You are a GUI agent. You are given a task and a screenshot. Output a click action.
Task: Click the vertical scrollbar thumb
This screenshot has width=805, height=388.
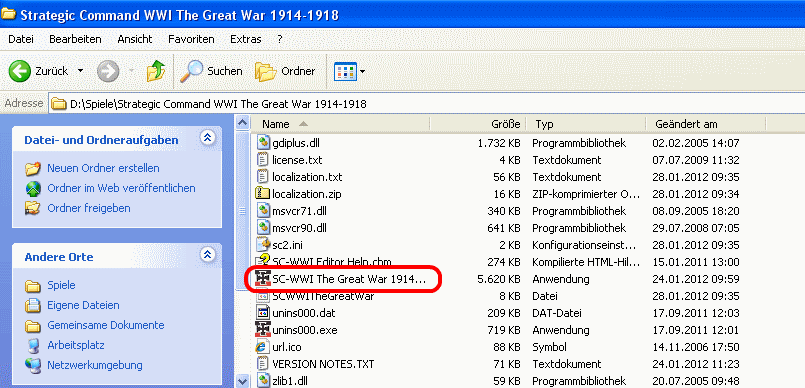242,210
